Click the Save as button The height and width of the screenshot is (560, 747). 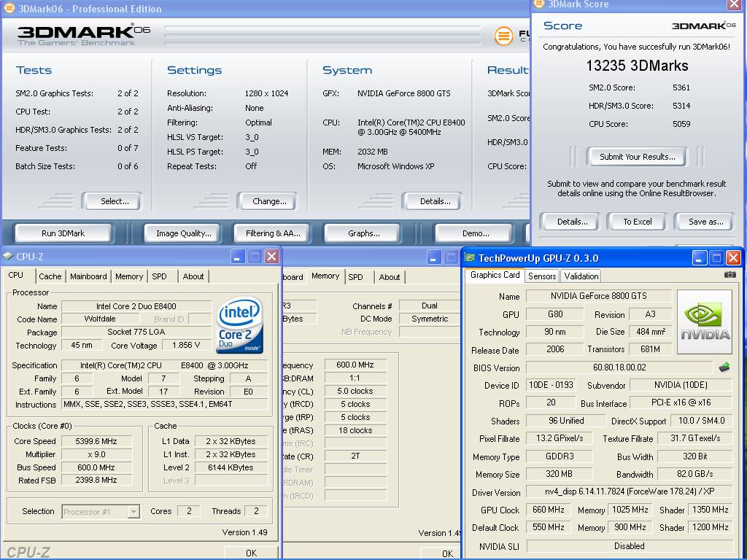[705, 222]
